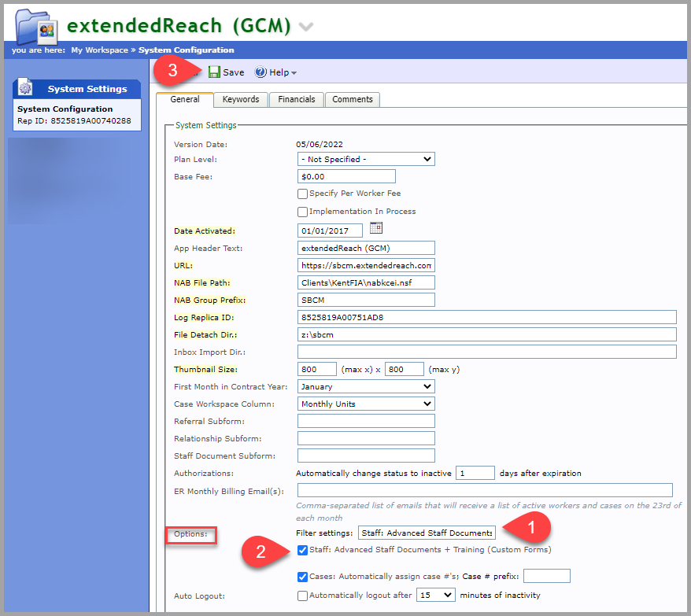Click the System Settings gear icon
This screenshot has width=691, height=616.
click(x=25, y=88)
